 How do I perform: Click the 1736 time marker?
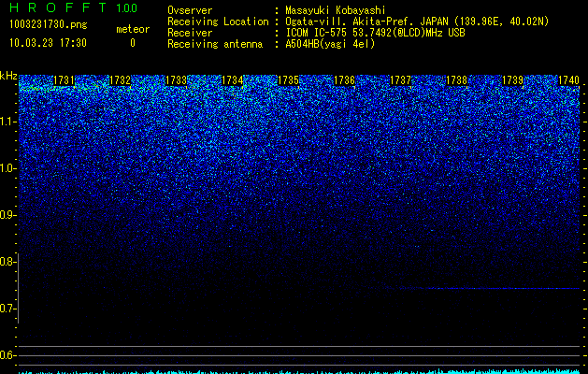[x=345, y=80]
